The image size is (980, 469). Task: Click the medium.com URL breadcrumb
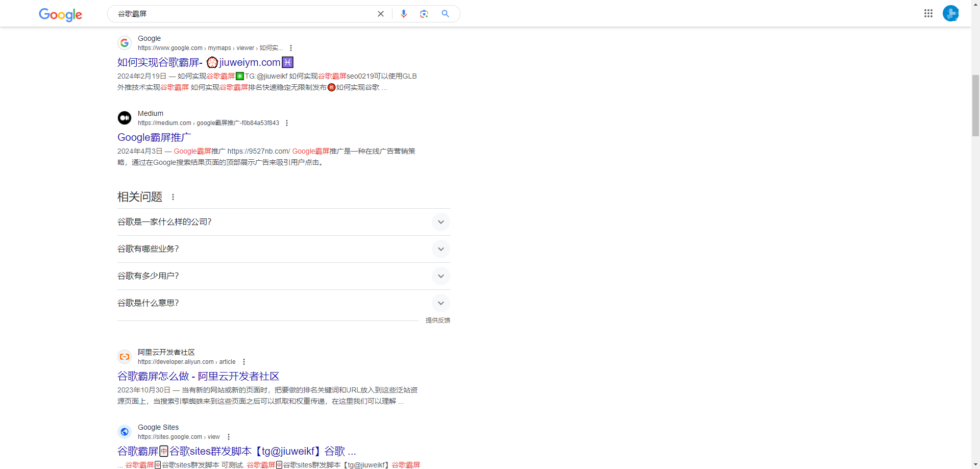tap(208, 123)
